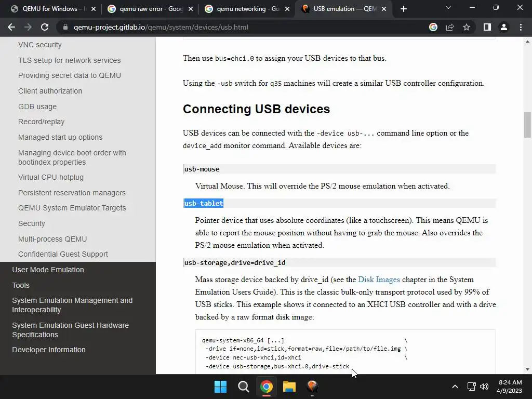Switch to qemu raw error tab

[x=151, y=9]
